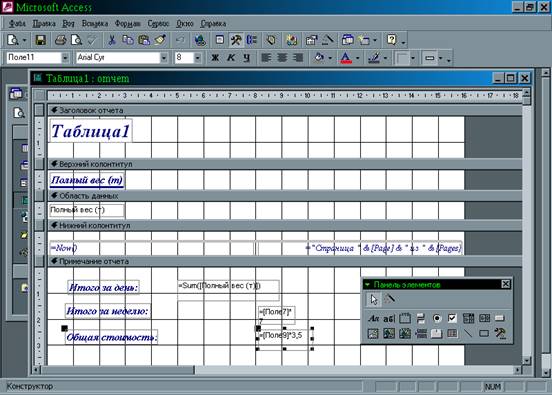
Task: Click the Cut scissors icon
Action: (x=112, y=40)
